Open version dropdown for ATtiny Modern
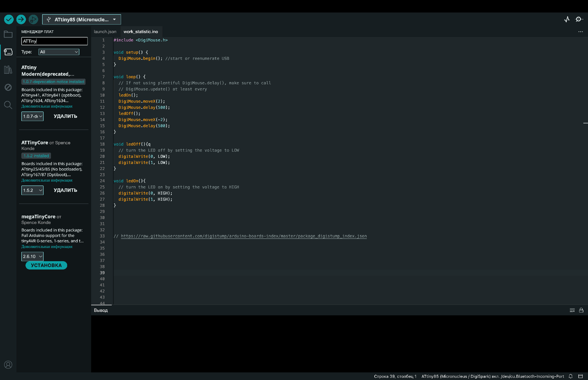This screenshot has width=588, height=380. (32, 116)
